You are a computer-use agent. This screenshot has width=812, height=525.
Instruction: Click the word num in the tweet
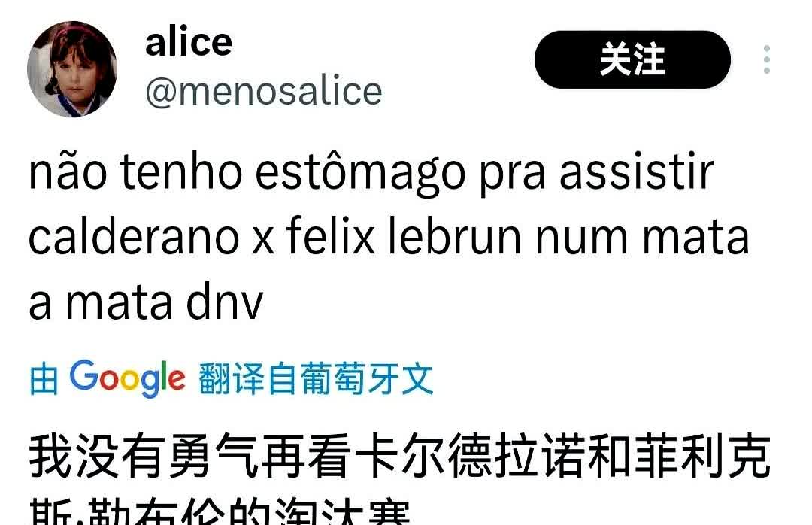[x=582, y=238]
